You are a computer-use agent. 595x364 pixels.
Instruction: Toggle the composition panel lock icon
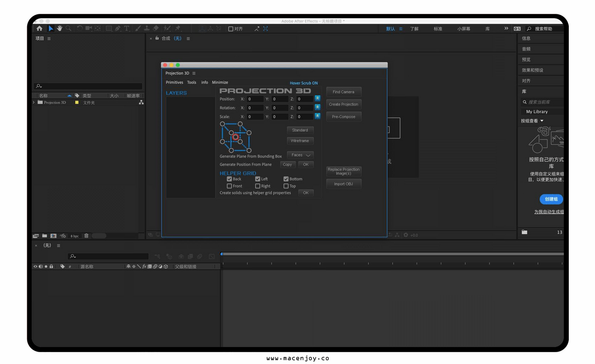coord(157,38)
